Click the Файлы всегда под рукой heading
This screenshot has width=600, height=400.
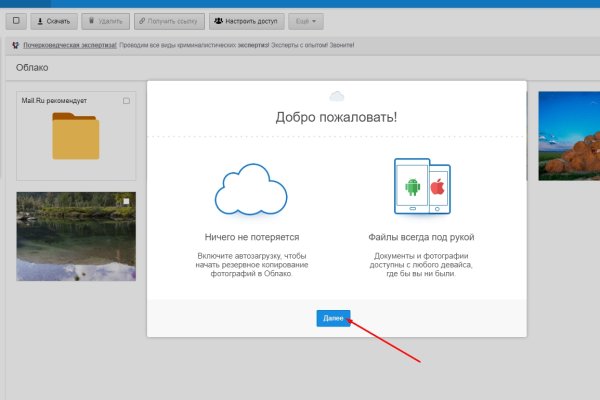420,237
